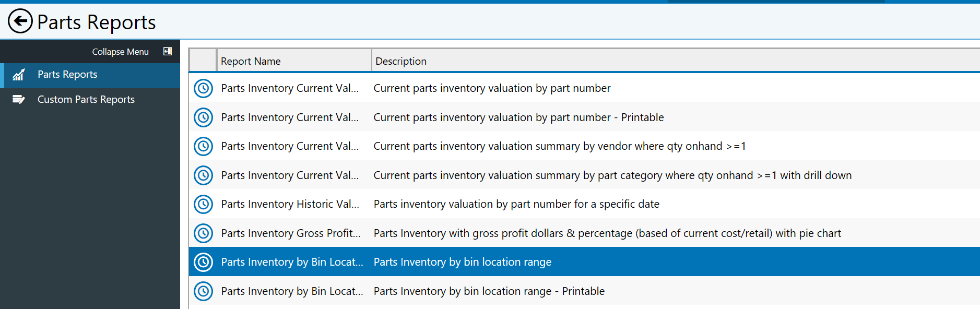Sort by the Report Name column header
980x309 pixels.
(294, 61)
